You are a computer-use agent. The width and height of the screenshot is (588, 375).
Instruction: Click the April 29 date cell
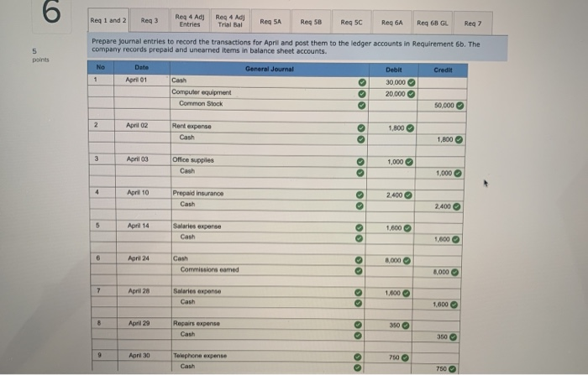(x=144, y=323)
